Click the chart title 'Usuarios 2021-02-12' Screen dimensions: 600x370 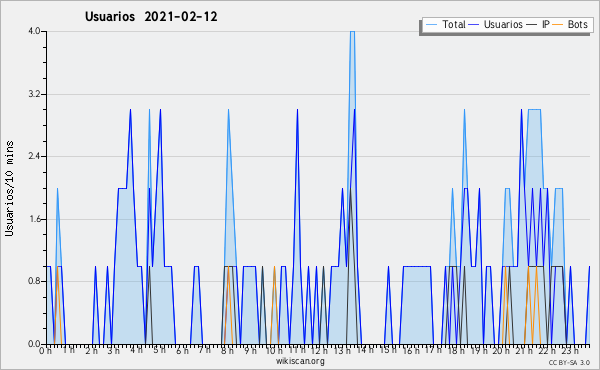click(x=151, y=17)
